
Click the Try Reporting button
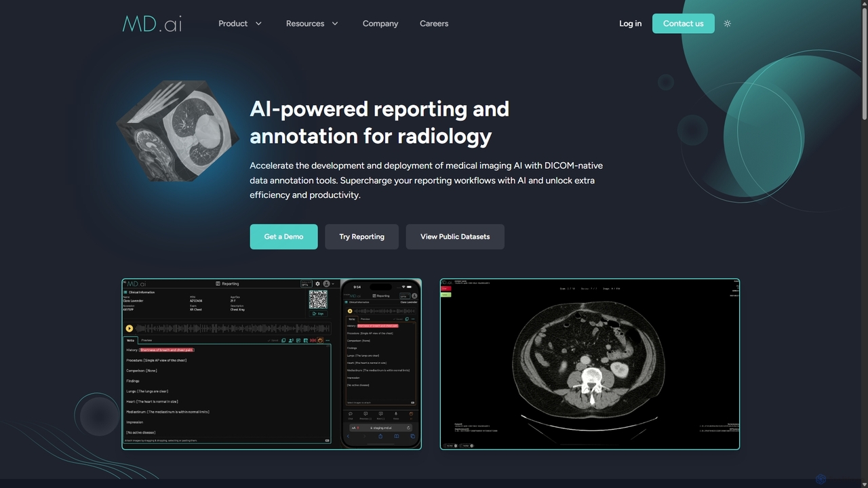[x=361, y=237]
